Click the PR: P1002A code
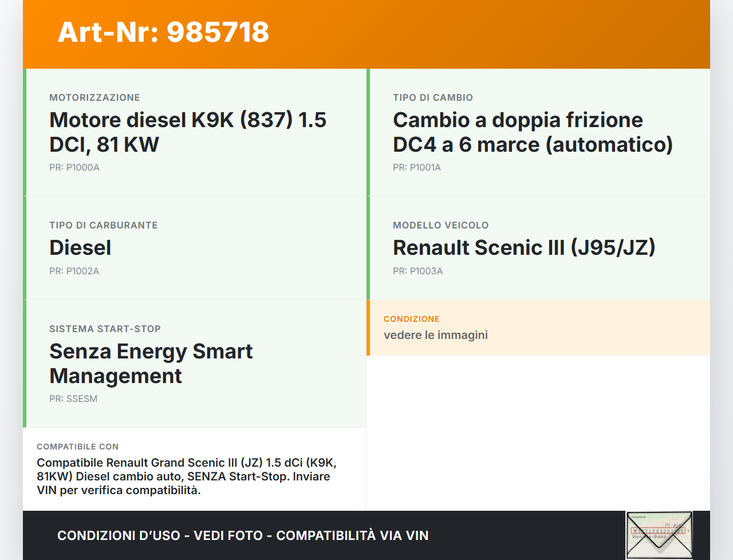The width and height of the screenshot is (733, 560). pos(74,271)
